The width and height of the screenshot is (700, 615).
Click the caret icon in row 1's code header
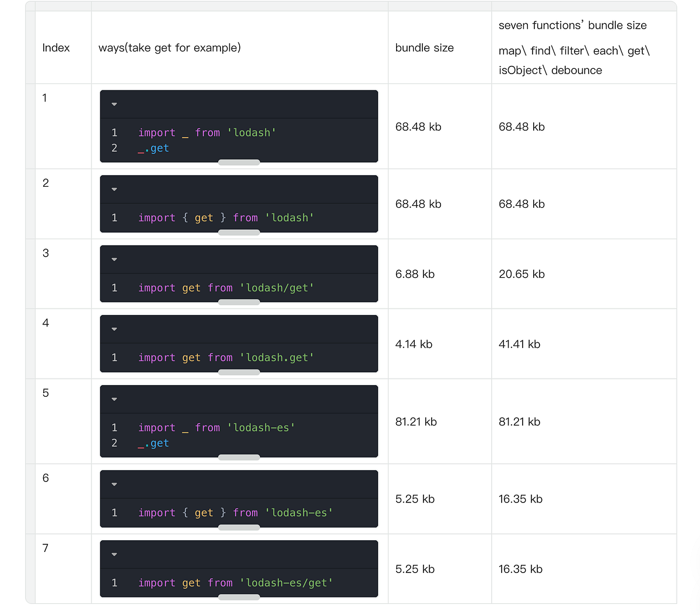pyautogui.click(x=114, y=103)
